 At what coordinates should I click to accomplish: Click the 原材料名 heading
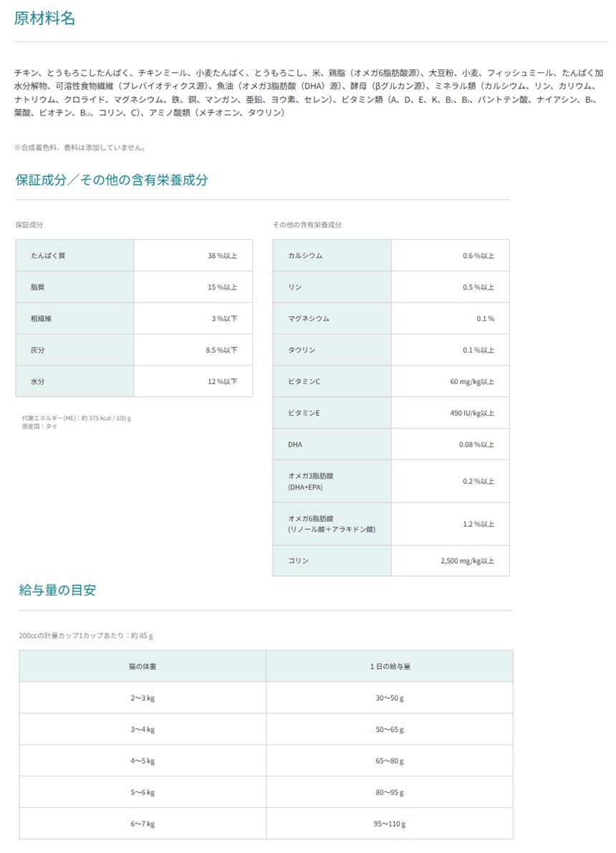(44, 19)
